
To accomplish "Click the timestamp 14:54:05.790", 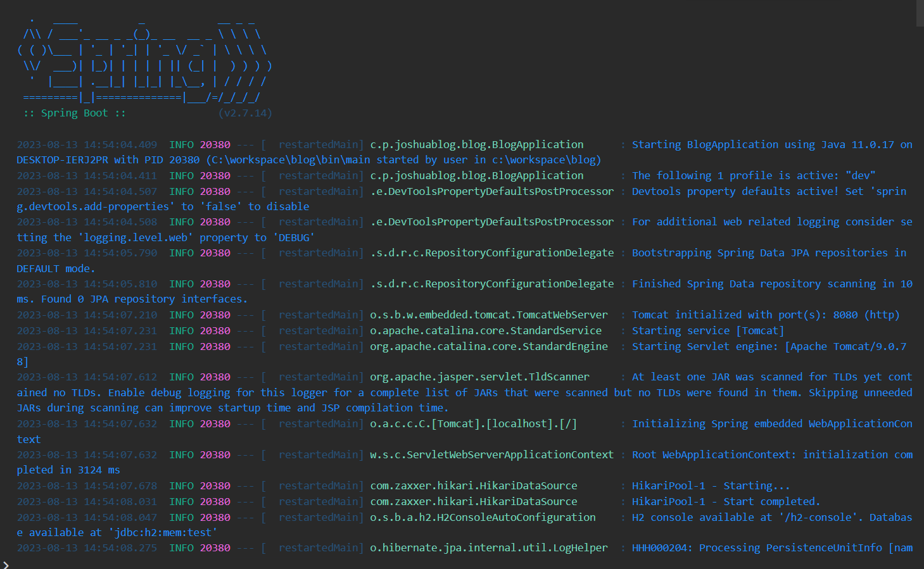I will coord(120,253).
